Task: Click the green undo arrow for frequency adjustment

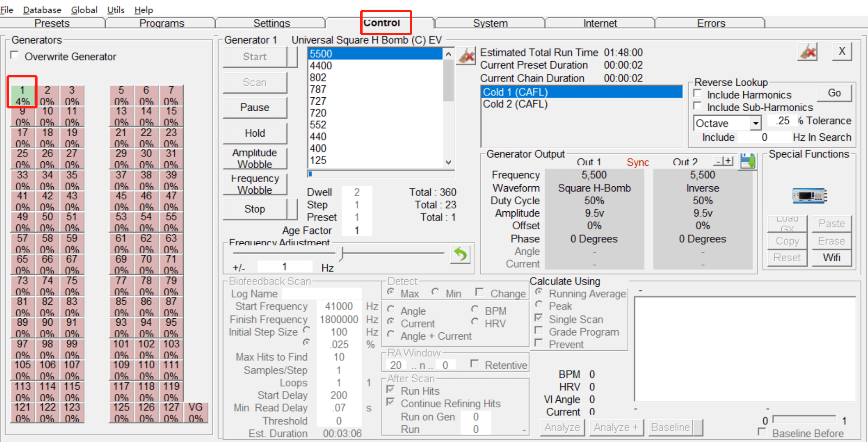Action: (460, 254)
